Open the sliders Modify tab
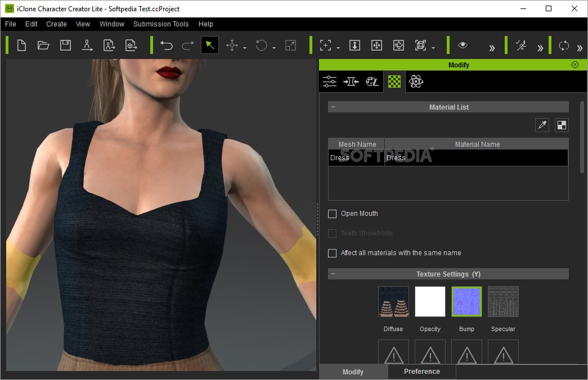The image size is (588, 380). tap(330, 82)
